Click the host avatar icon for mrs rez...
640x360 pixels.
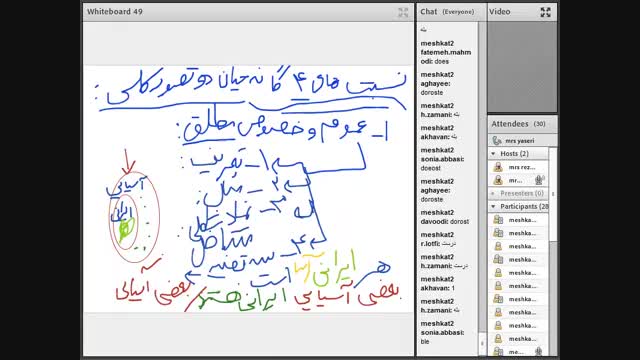coord(498,167)
